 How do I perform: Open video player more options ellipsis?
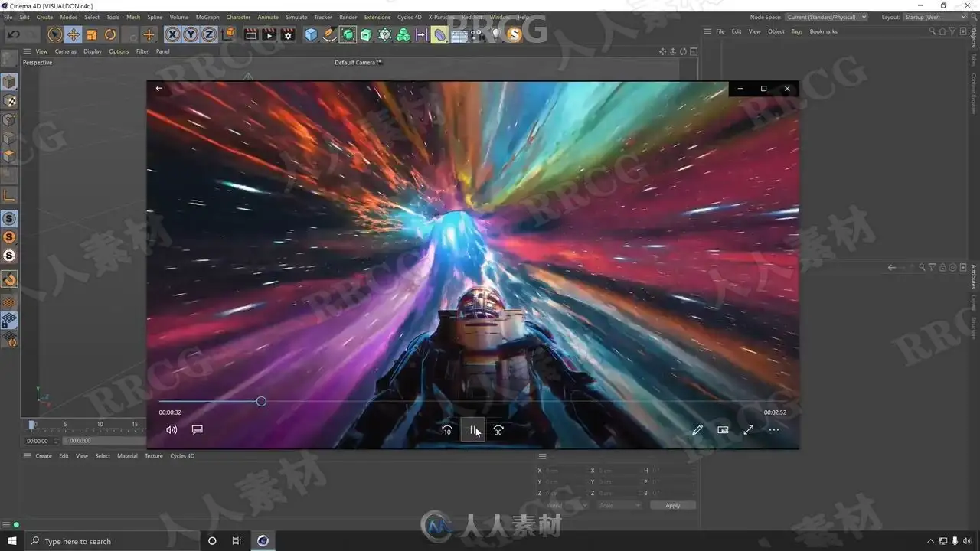point(774,430)
